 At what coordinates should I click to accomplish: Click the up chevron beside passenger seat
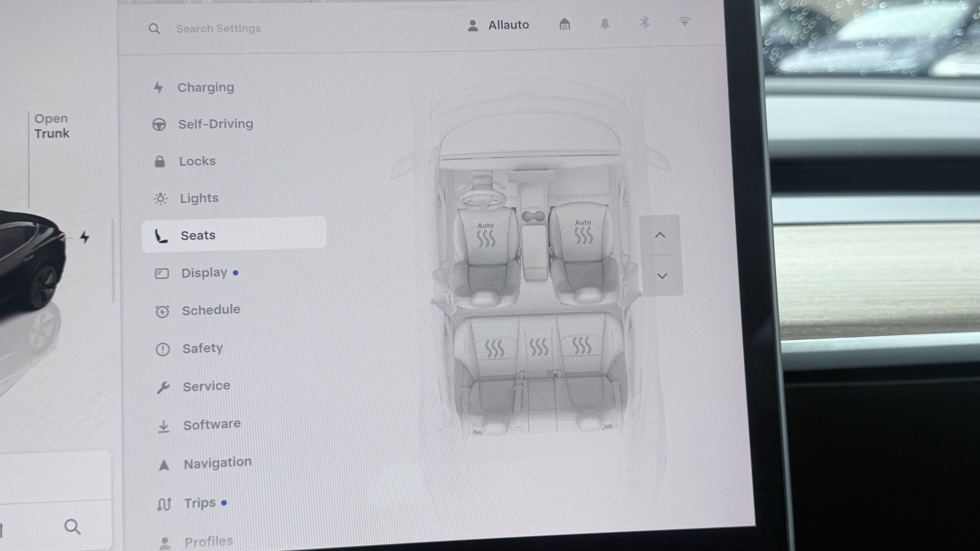coord(660,235)
